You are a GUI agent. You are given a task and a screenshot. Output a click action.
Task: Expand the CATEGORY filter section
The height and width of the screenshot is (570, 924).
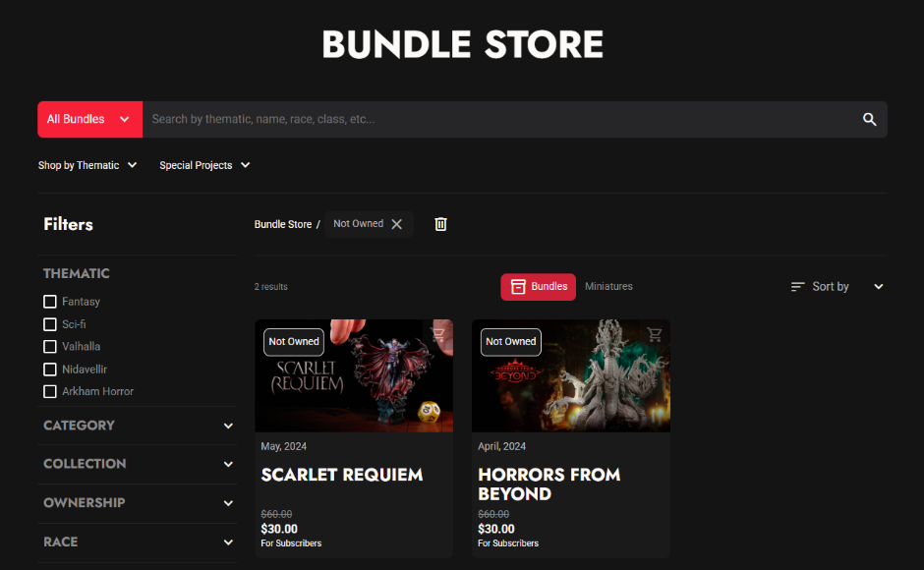point(138,426)
